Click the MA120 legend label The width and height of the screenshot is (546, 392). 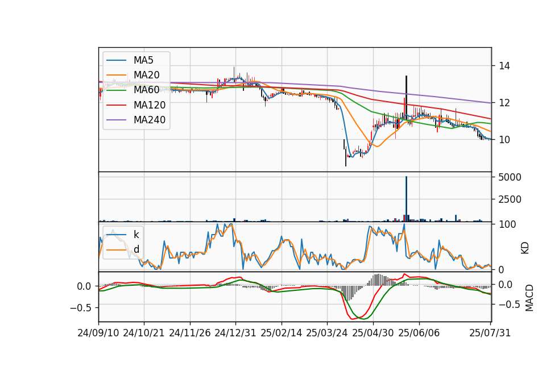150,105
